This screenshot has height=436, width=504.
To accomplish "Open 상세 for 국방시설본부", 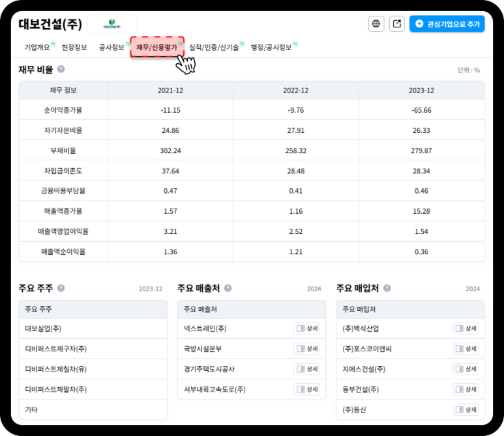I will pos(306,349).
